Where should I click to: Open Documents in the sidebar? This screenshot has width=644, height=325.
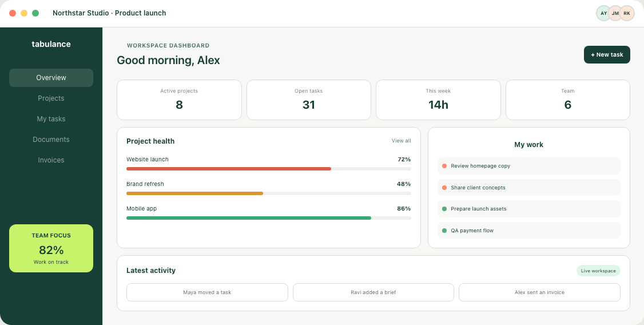pos(51,139)
